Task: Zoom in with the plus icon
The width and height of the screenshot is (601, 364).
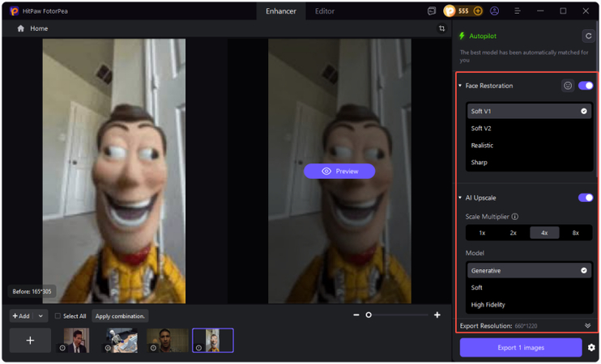Action: pyautogui.click(x=437, y=315)
